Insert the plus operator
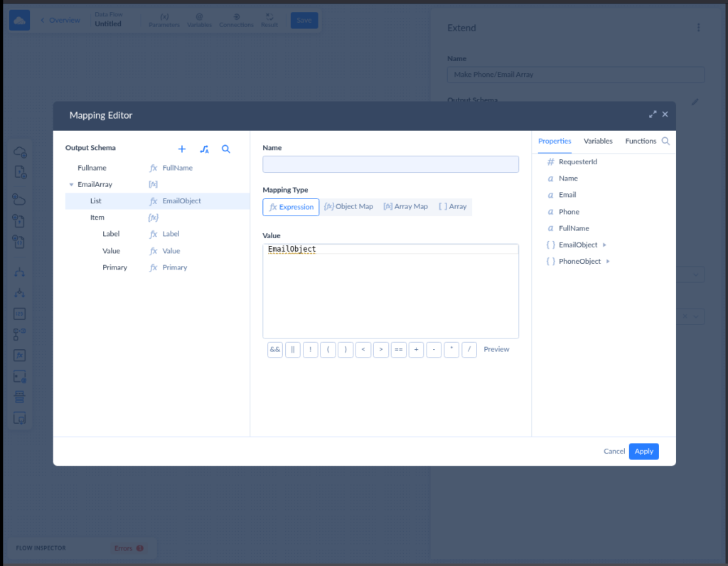This screenshot has width=728, height=566. tap(416, 350)
